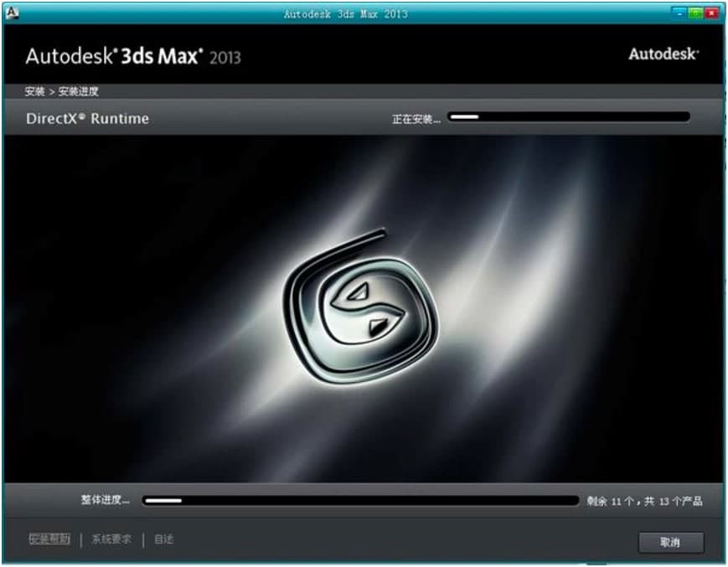Click the 正在安装 installing progress bar
Viewport: 728px width, 567px height.
coord(570,116)
